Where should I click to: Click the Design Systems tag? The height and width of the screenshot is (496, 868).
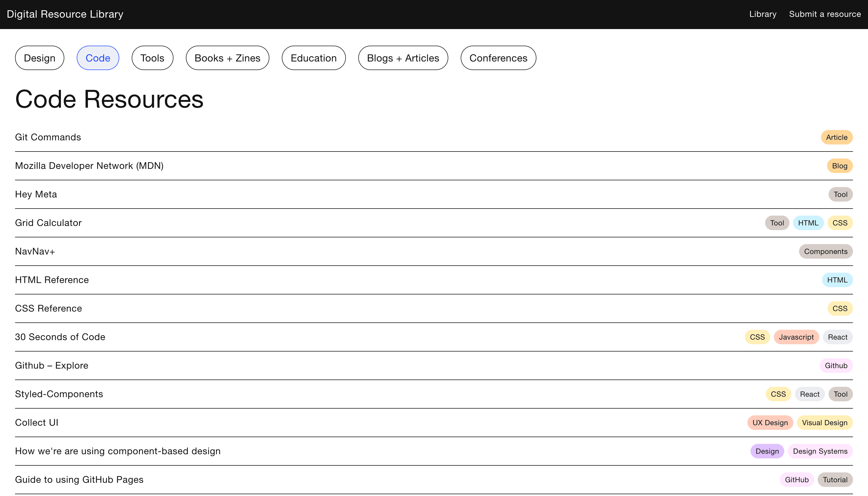(x=820, y=451)
